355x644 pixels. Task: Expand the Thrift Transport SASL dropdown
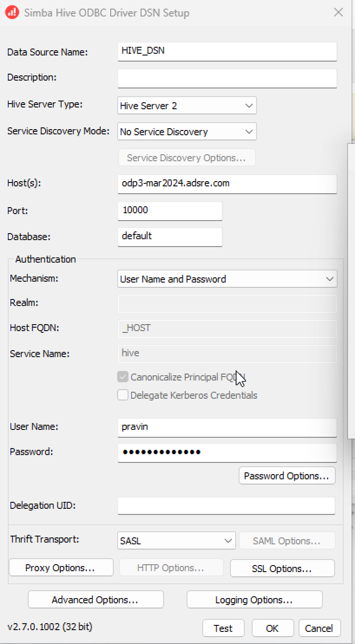click(177, 541)
